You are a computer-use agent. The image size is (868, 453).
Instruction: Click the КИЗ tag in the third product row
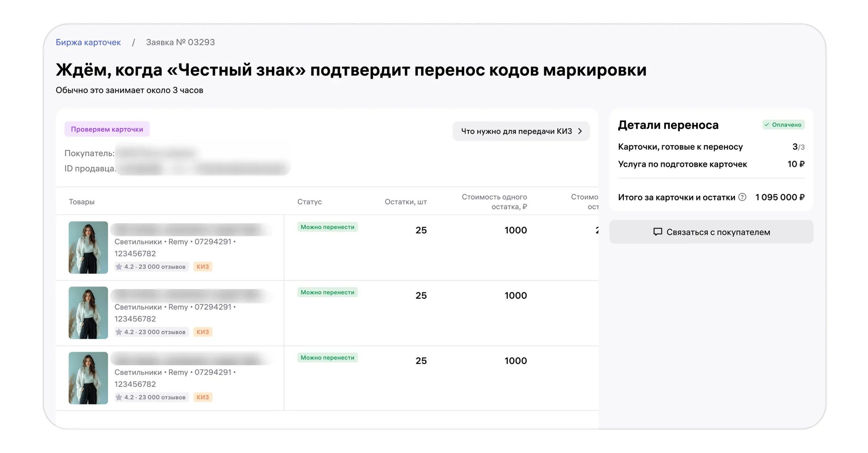[203, 397]
